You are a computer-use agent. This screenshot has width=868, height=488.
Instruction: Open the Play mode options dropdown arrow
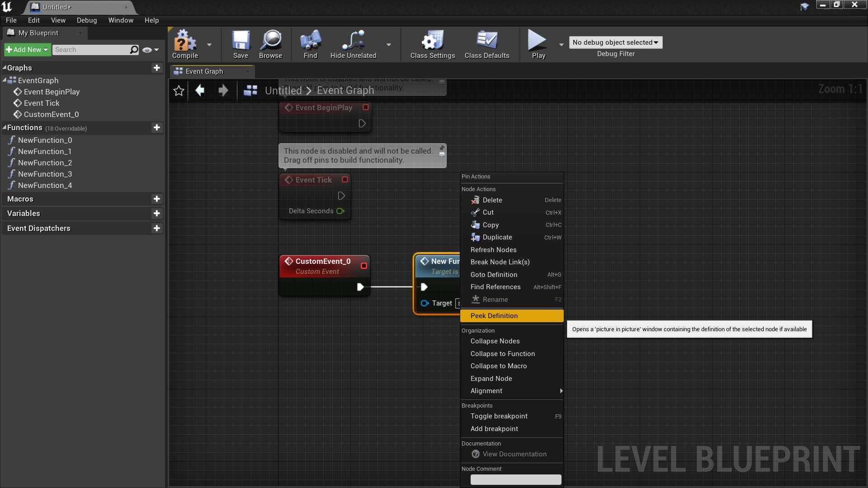561,44
